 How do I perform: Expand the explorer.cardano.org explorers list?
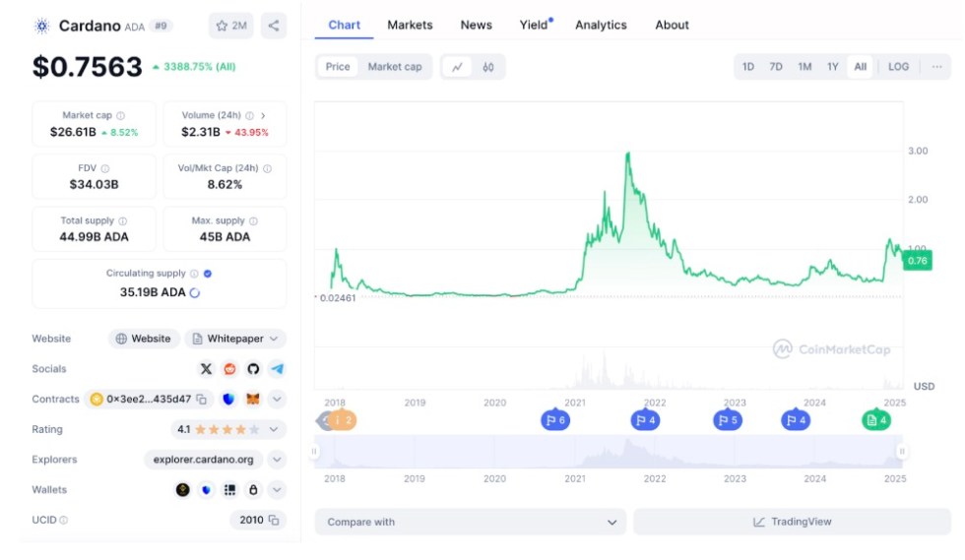pos(277,460)
